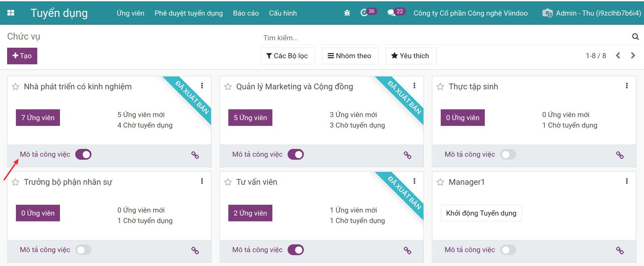This screenshot has width=644, height=266.
Task: Enable Mô tả công việc toggle for Thực tập sinh
Action: pos(508,154)
